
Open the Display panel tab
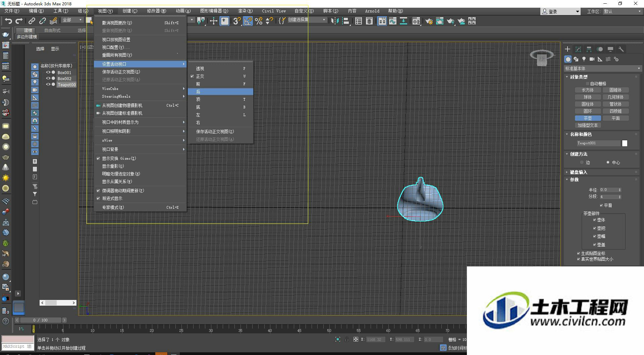(610, 49)
